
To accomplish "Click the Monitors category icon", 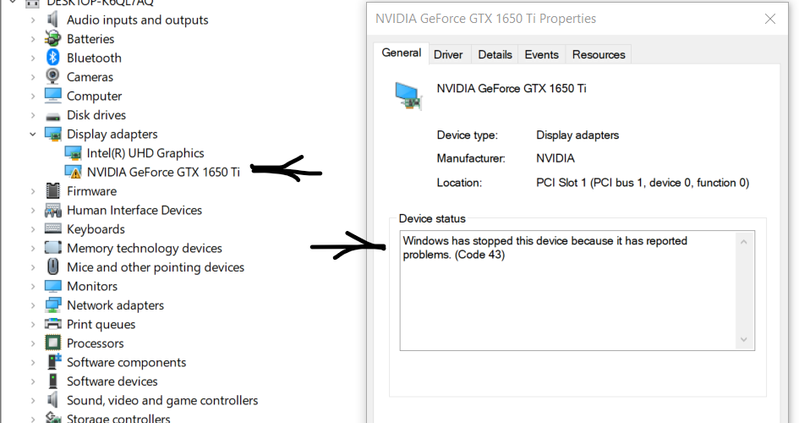I will [x=52, y=286].
